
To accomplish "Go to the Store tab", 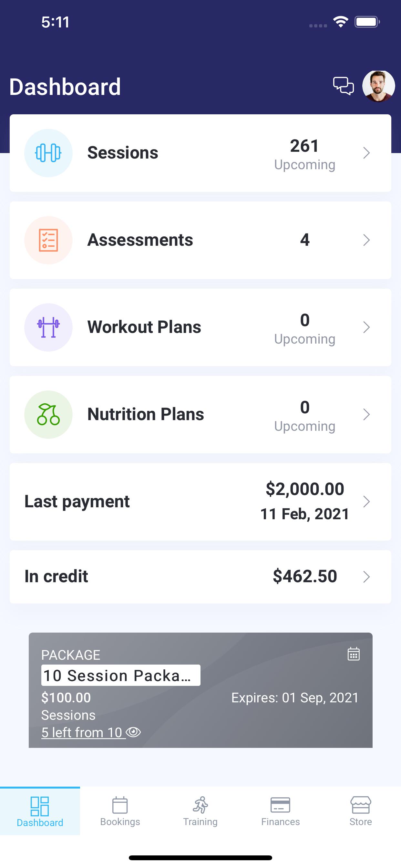I will (x=361, y=811).
